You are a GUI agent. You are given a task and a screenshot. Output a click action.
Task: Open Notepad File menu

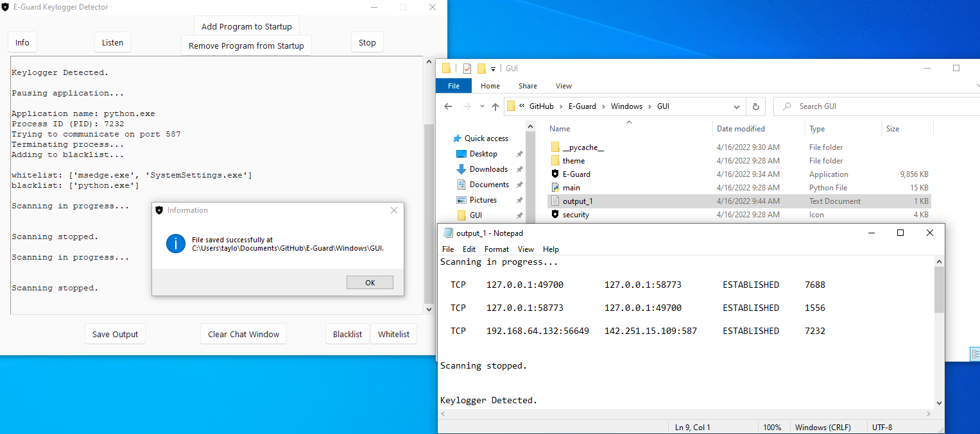pos(448,249)
